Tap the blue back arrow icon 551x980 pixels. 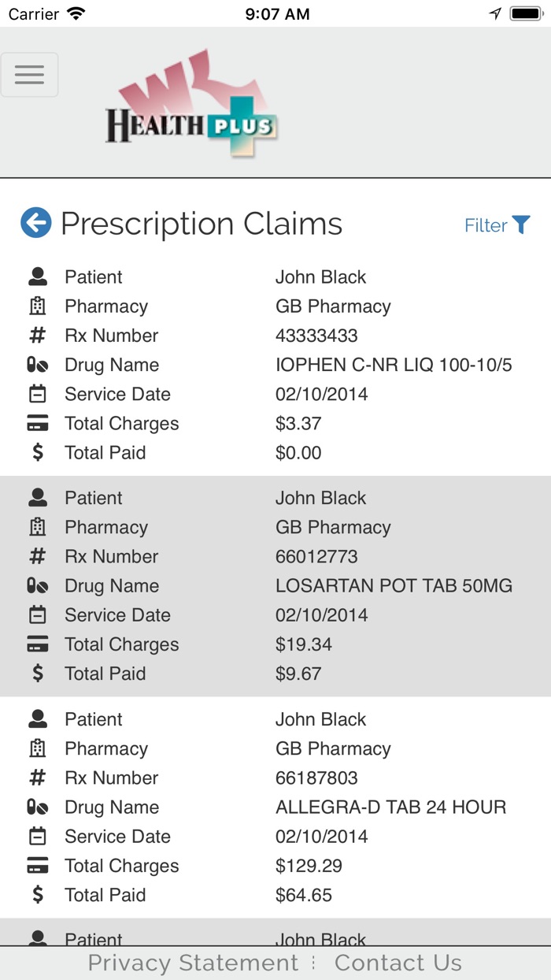pos(35,223)
